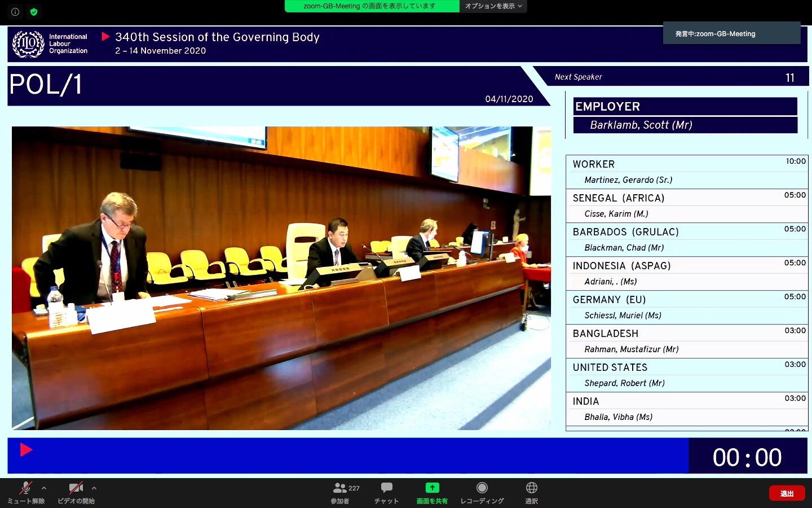The width and height of the screenshot is (812, 508).
Task: Leave the meeting with the red button
Action: pos(787,493)
